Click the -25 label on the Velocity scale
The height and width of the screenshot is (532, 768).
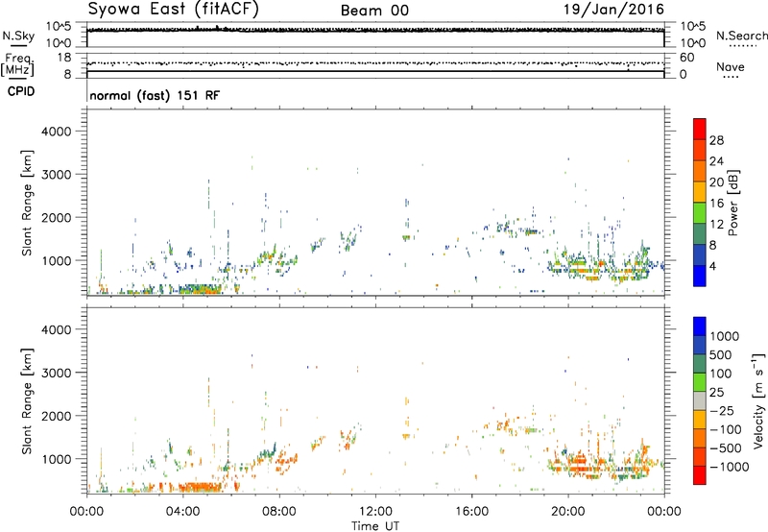pyautogui.click(x=722, y=411)
